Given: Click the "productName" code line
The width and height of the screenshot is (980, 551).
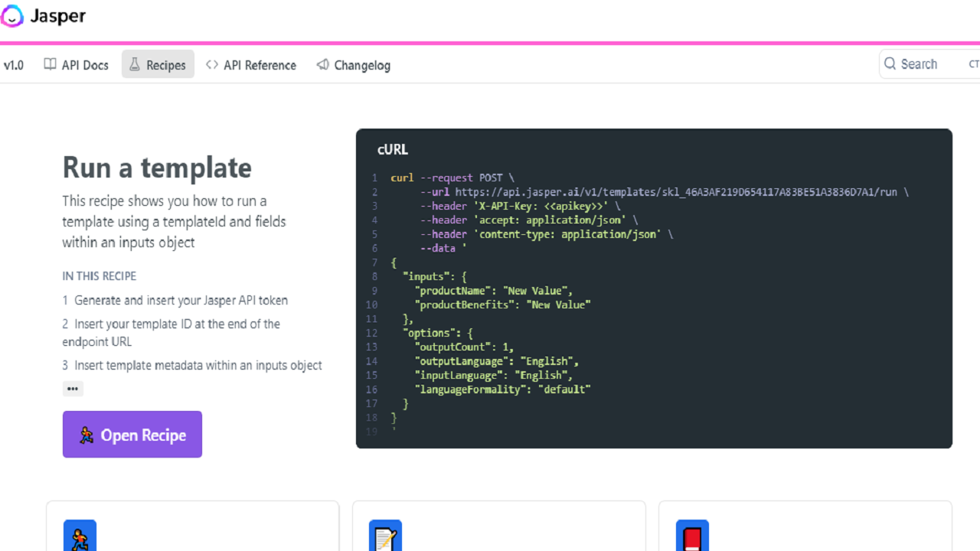Looking at the screenshot, I should click(x=494, y=291).
